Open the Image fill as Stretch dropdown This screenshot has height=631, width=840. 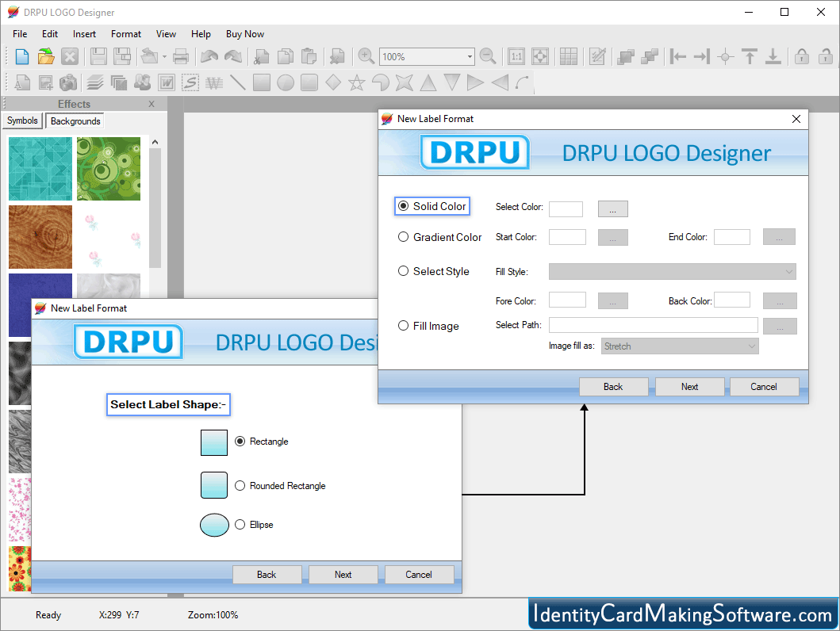point(680,346)
